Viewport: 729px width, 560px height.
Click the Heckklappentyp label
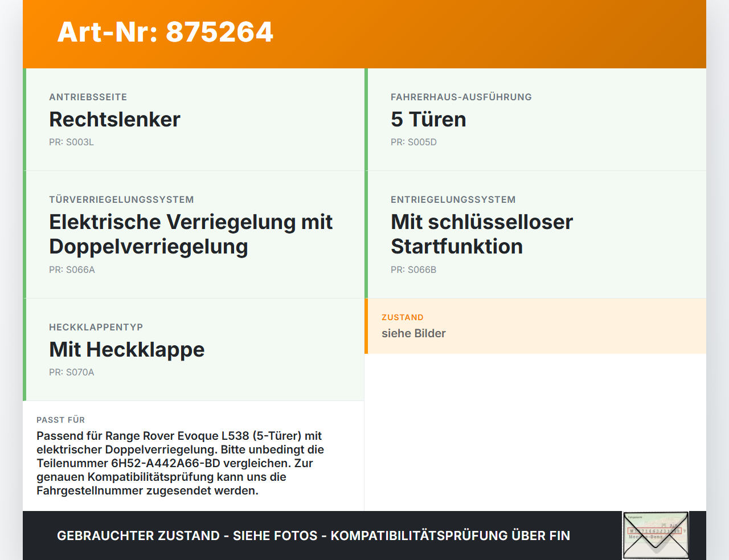[96, 327]
